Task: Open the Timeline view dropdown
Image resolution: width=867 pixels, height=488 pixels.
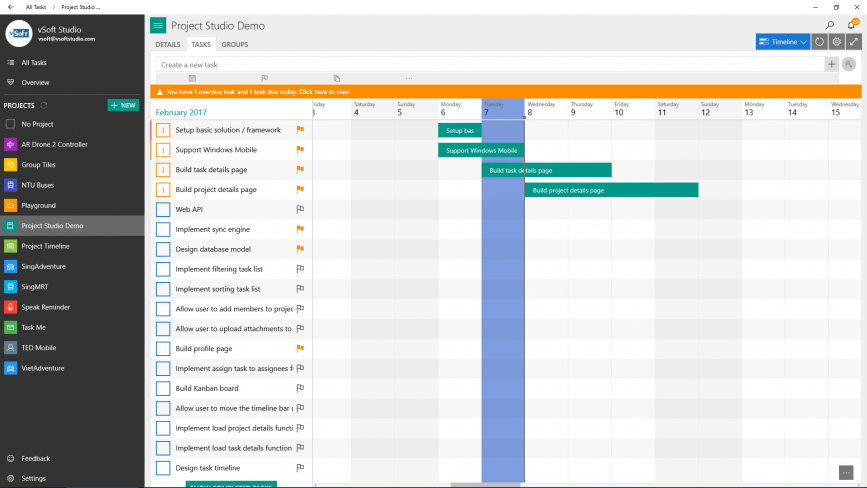Action: coord(783,42)
